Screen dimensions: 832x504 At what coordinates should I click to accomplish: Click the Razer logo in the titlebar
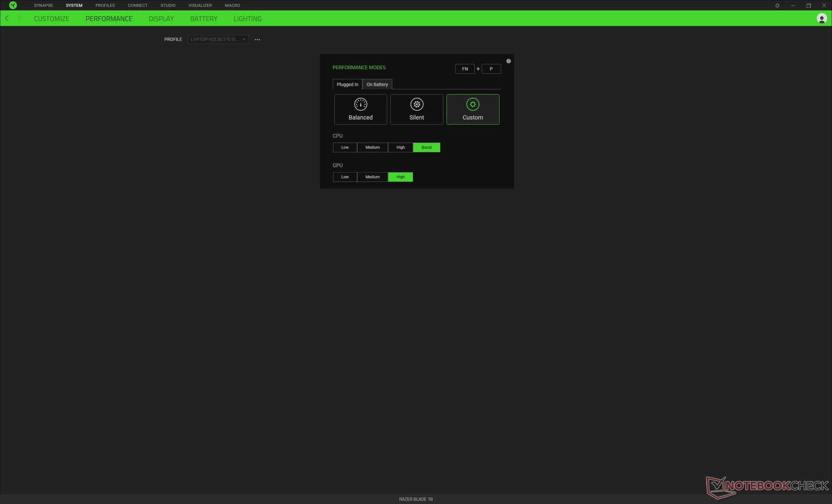pyautogui.click(x=13, y=5)
